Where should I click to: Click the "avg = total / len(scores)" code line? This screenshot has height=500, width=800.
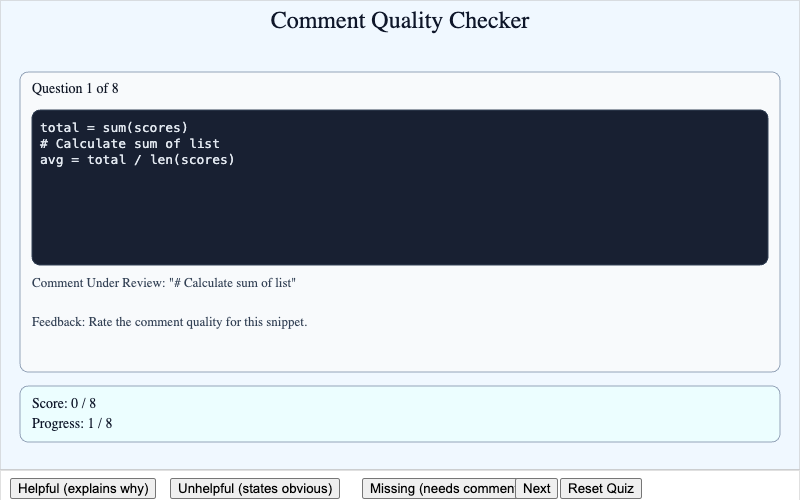pyautogui.click(x=137, y=159)
